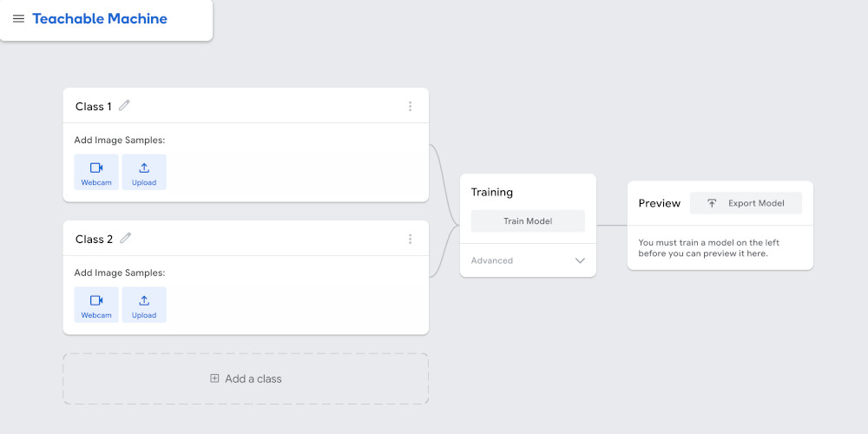Click the Train Model button
The height and width of the screenshot is (434, 868).
(x=528, y=220)
